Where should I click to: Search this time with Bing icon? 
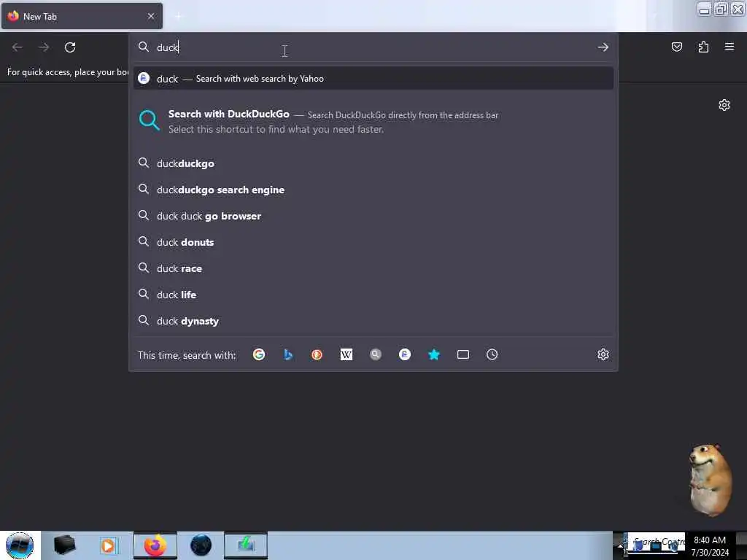click(x=287, y=354)
